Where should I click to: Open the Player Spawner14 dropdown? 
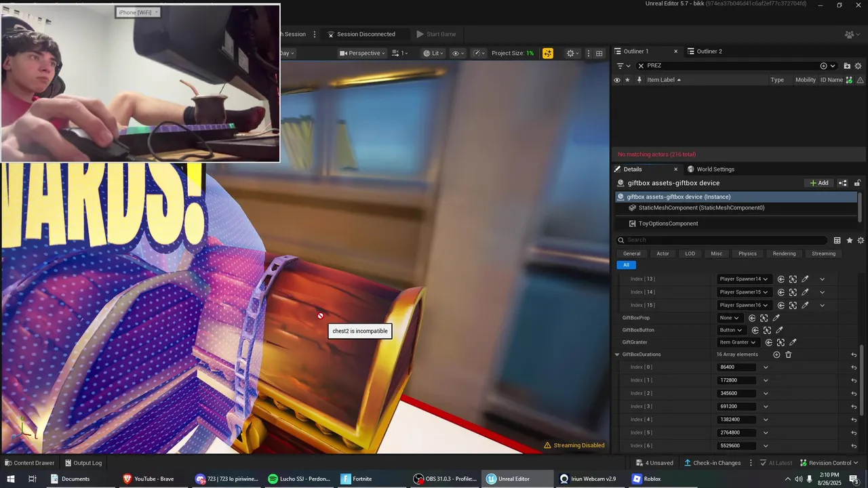pyautogui.click(x=744, y=279)
